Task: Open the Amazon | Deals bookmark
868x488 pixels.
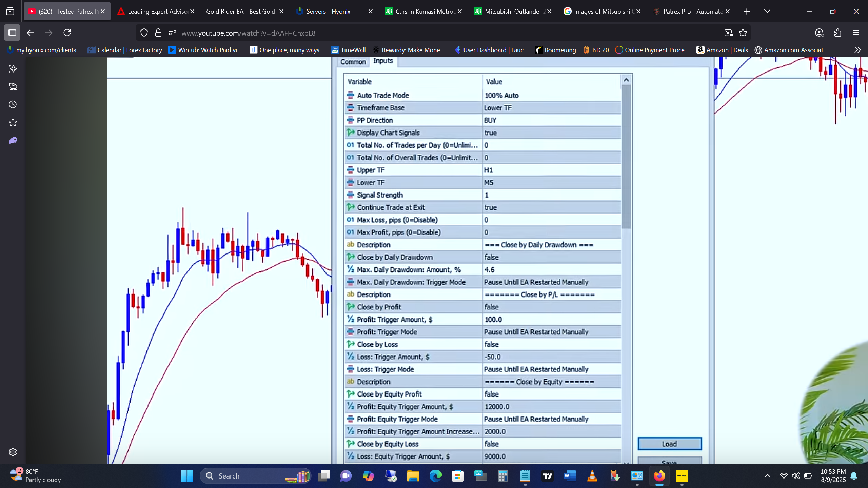Action: (x=722, y=50)
